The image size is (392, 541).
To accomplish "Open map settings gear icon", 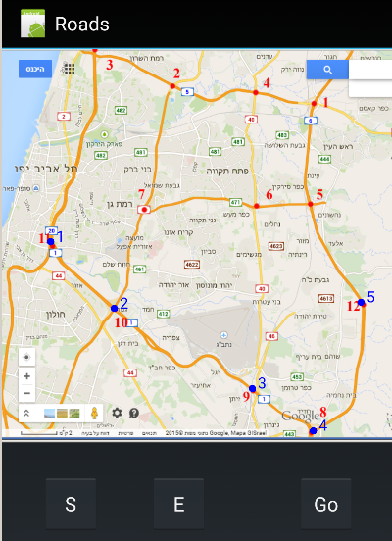I will click(117, 413).
